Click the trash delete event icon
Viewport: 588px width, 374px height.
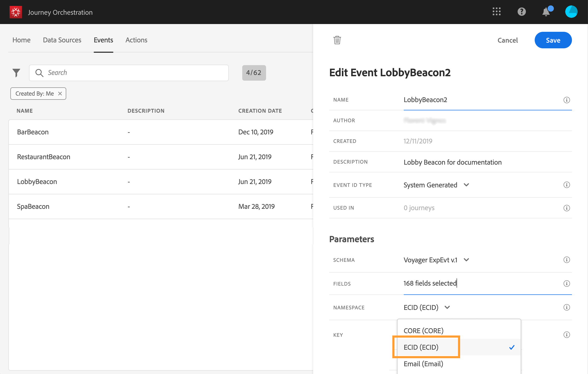(x=337, y=40)
